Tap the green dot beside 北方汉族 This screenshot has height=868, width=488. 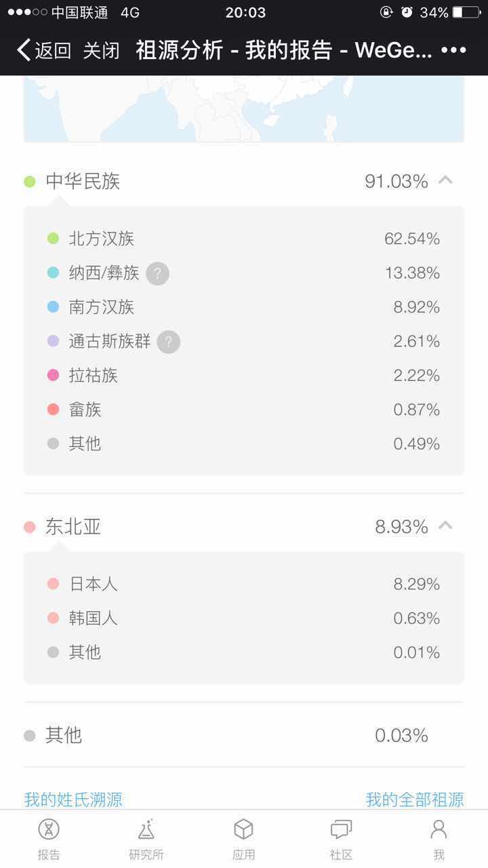pyautogui.click(x=53, y=239)
